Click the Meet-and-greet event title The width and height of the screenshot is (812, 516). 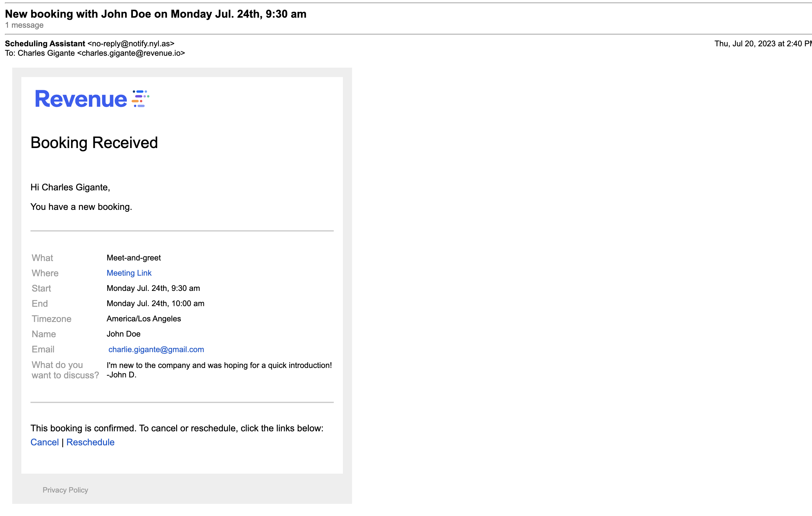point(134,258)
